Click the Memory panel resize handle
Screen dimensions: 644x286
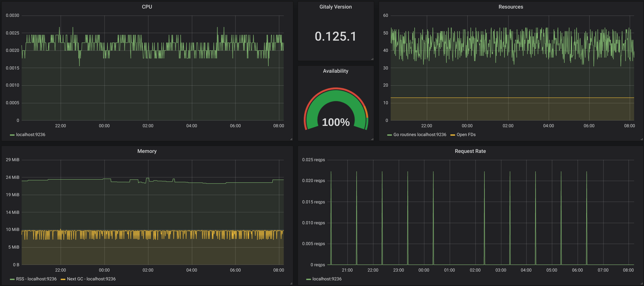pos(291,283)
